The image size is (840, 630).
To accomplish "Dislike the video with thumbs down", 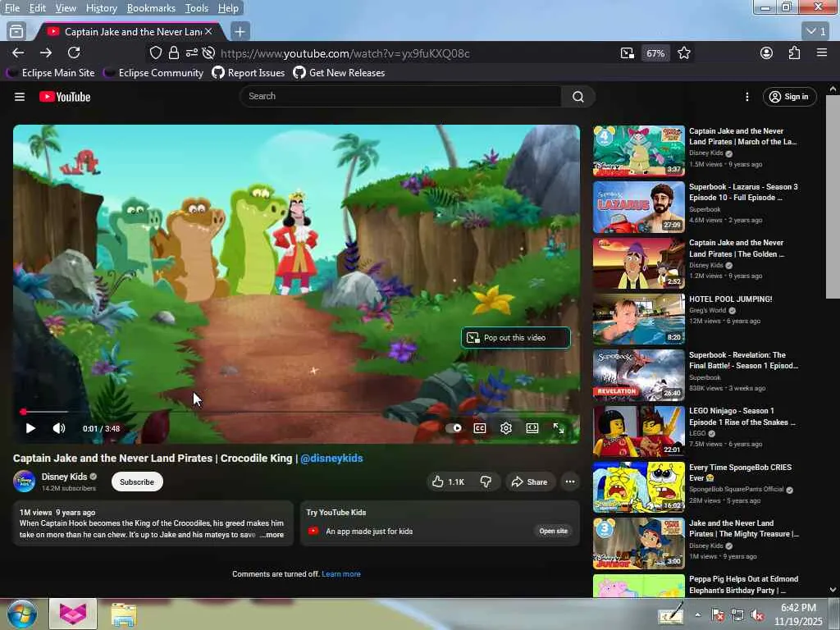I will [486, 482].
